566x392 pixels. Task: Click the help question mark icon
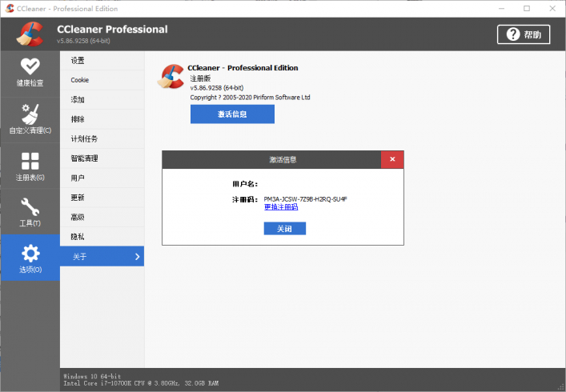pos(513,34)
